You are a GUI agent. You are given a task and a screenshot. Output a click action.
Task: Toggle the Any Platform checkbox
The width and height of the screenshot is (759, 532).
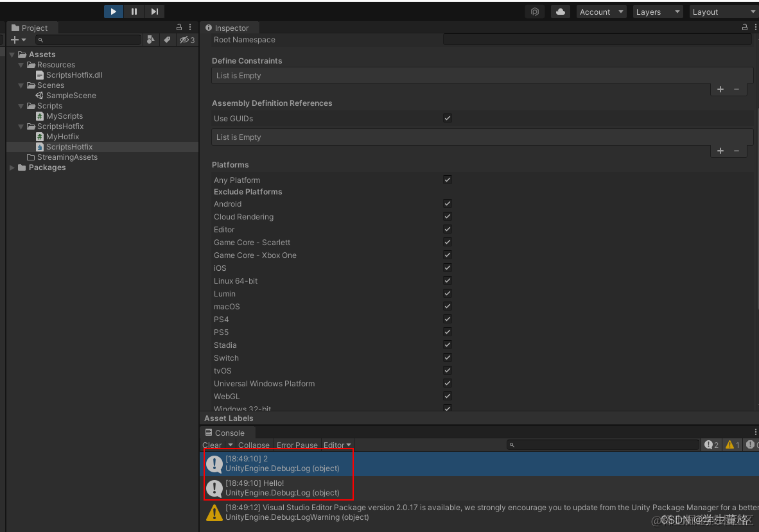coord(448,180)
